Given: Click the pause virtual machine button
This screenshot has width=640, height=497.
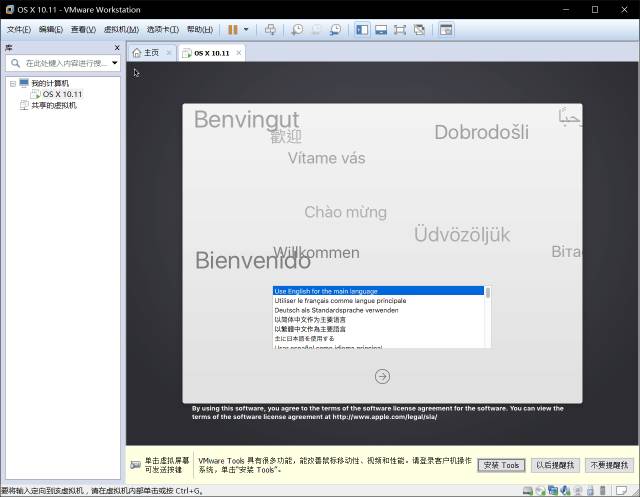Looking at the screenshot, I should point(233,29).
